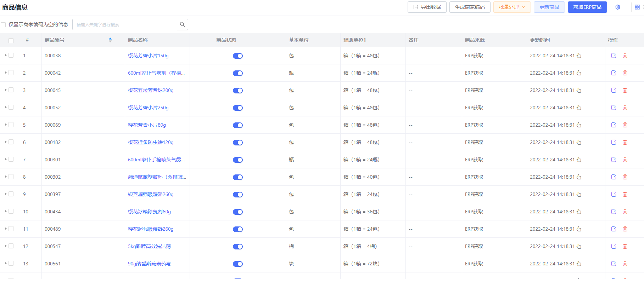Click 商品状态 column header
The height and width of the screenshot is (282, 644).
tap(226, 40)
